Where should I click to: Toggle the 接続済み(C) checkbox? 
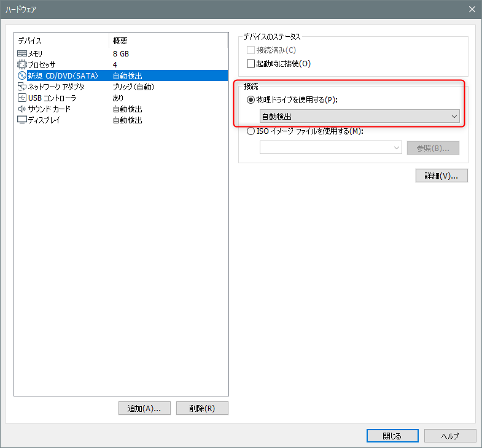pyautogui.click(x=251, y=50)
